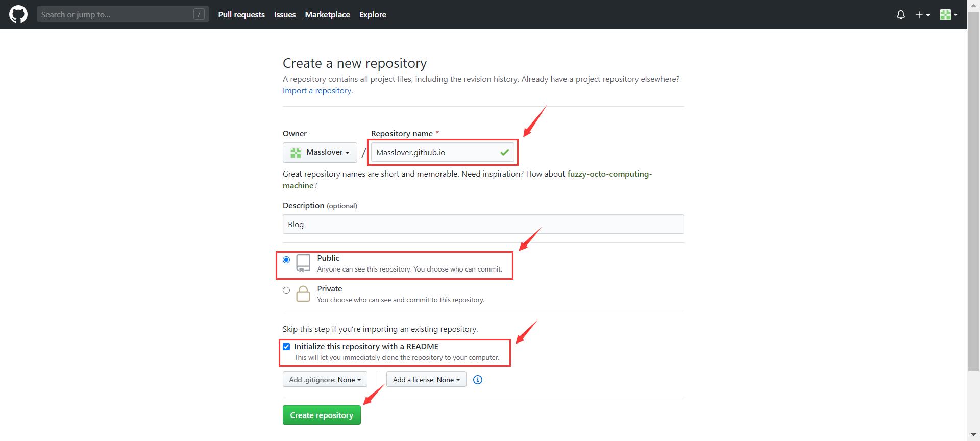
Task: Open the user avatar menu
Action: [948, 15]
